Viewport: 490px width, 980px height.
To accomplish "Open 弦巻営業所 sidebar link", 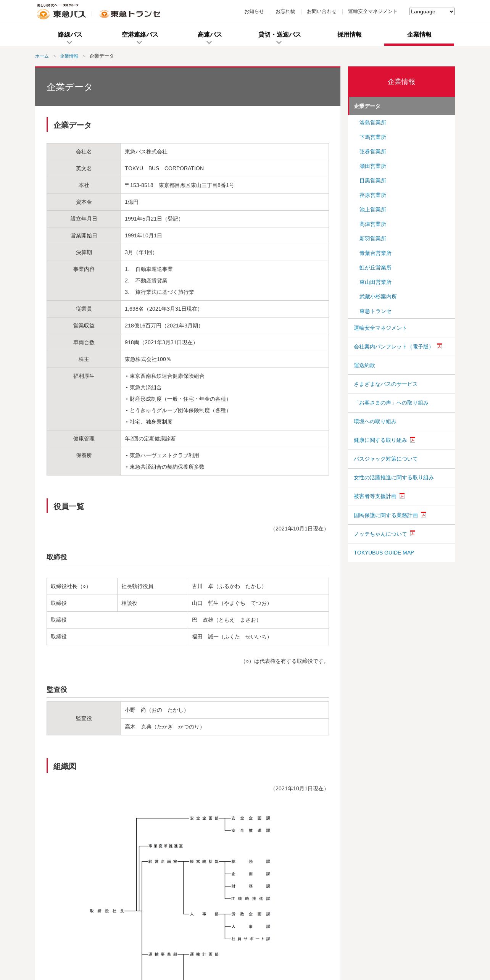I will [x=372, y=152].
